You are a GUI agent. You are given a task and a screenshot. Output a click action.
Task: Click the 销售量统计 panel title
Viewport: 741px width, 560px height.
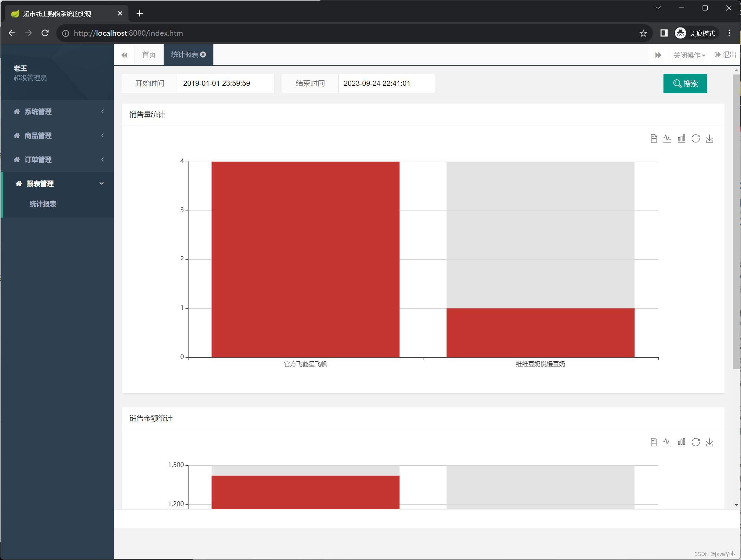tap(147, 115)
